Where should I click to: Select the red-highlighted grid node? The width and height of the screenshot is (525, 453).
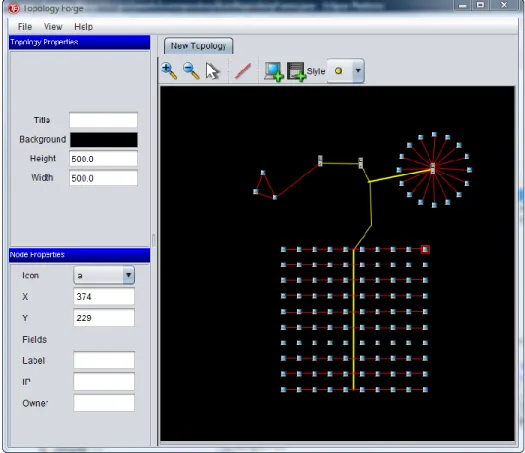425,249
